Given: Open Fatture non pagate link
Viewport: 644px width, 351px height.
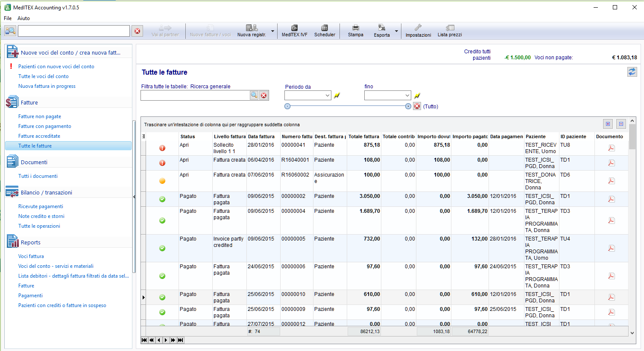Looking at the screenshot, I should (x=40, y=116).
